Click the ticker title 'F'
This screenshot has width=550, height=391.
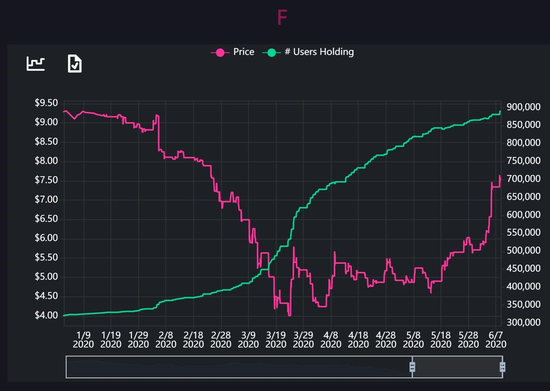coord(282,18)
